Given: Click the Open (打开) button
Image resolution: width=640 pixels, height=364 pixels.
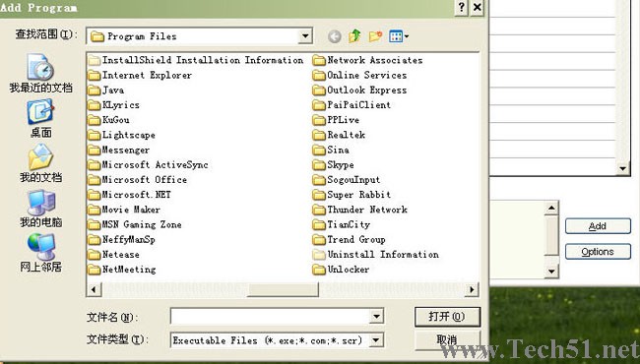Looking at the screenshot, I should [447, 317].
